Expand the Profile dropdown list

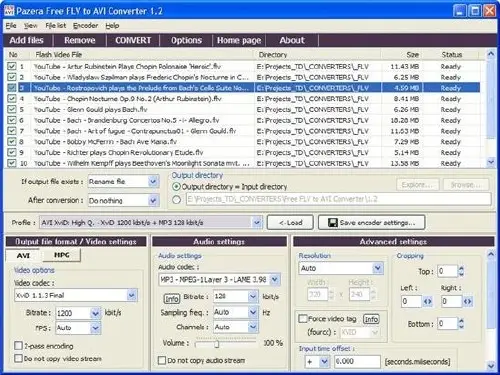257,223
